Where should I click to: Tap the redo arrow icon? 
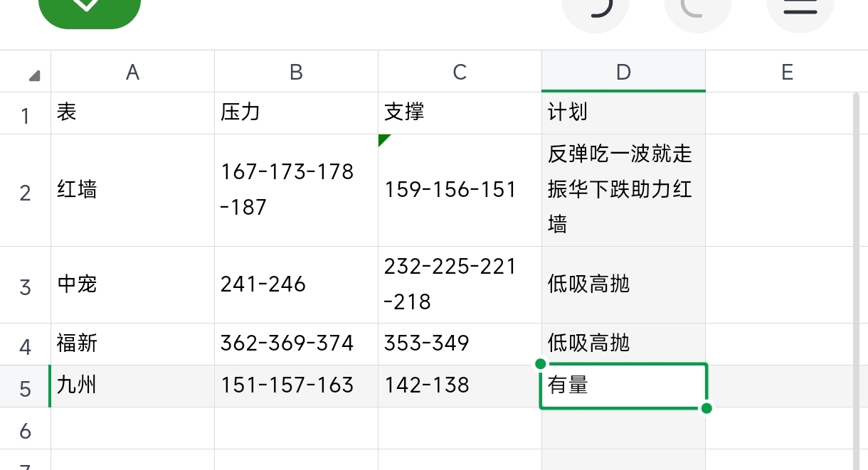[x=698, y=10]
